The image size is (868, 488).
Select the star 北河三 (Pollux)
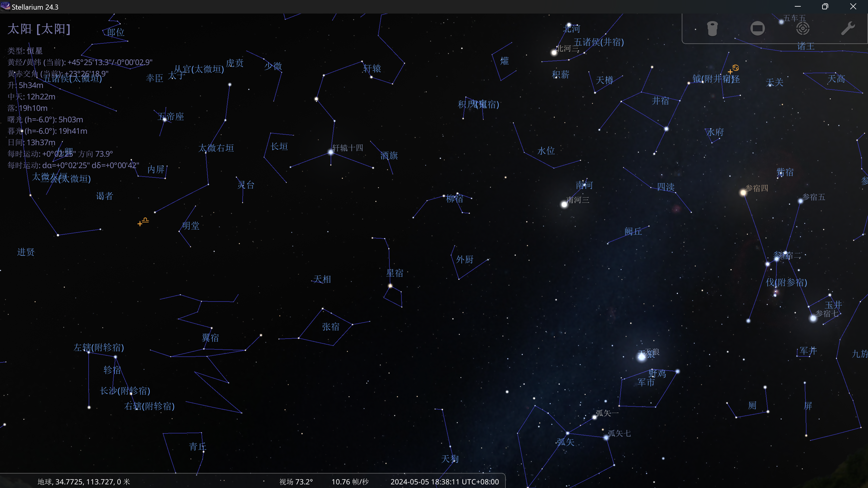click(554, 52)
